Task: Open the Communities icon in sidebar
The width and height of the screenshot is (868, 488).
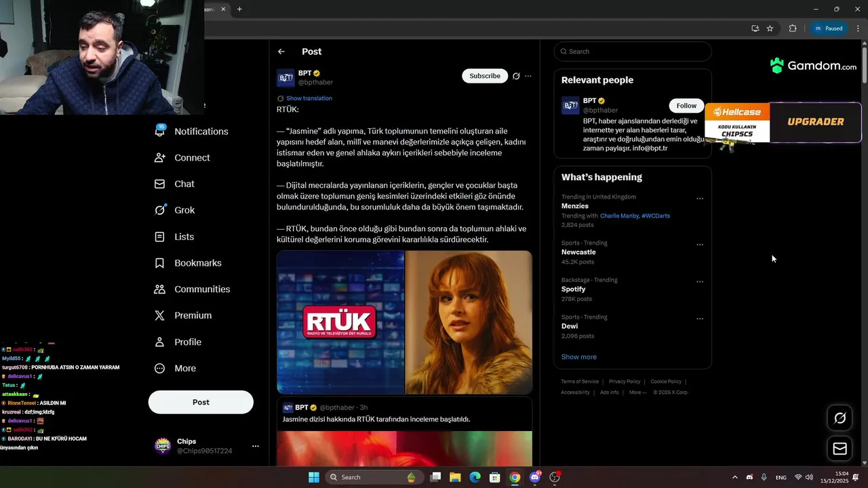Action: click(160, 289)
